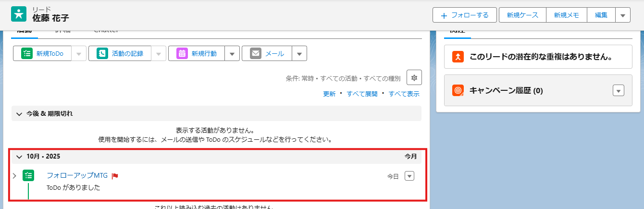Image resolution: width=644 pixels, height=209 pixels.
Task: Click the teal lead star icon
Action: 19,14
